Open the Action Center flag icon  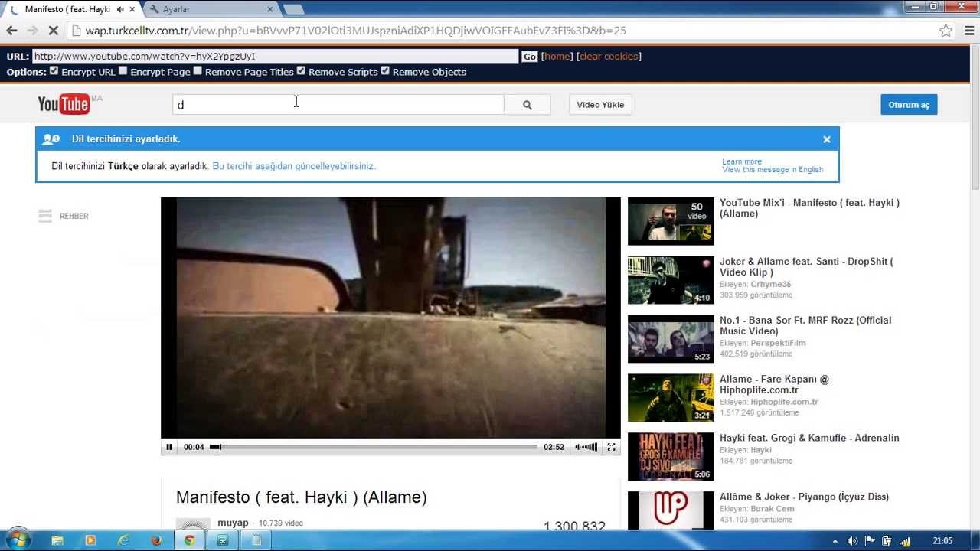point(870,541)
